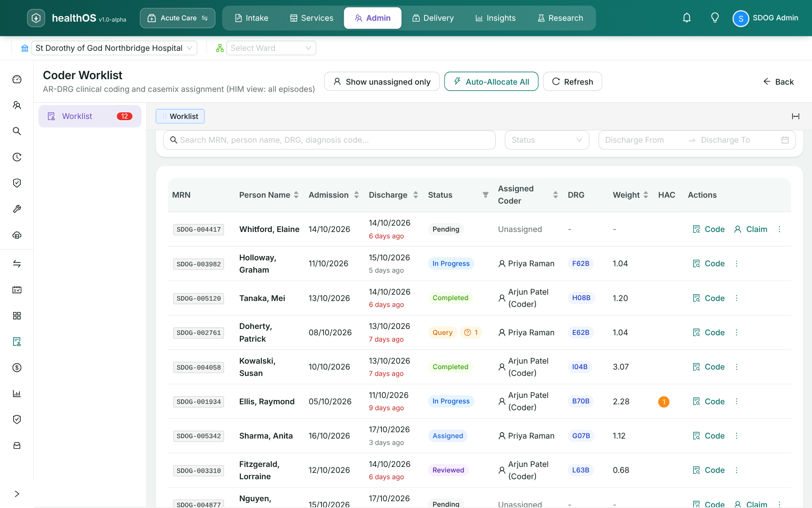
Task: Open the hospital selector dropdown
Action: coord(114,48)
